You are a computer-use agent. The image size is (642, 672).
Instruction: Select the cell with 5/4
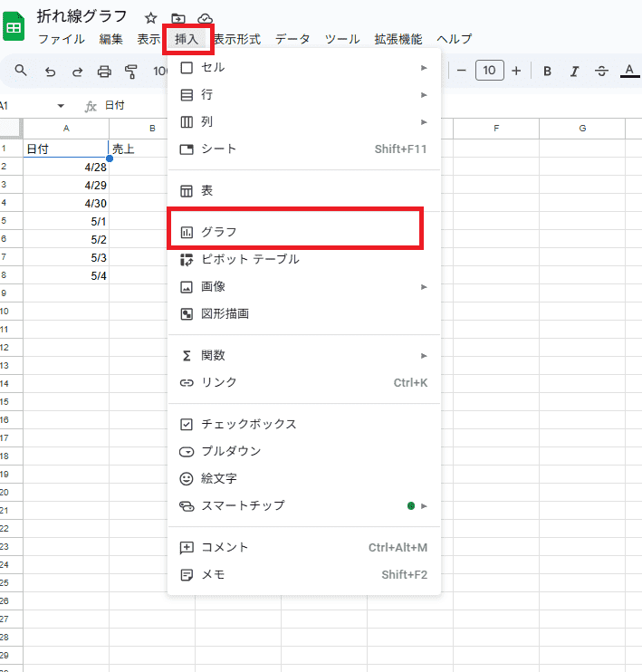(66, 275)
